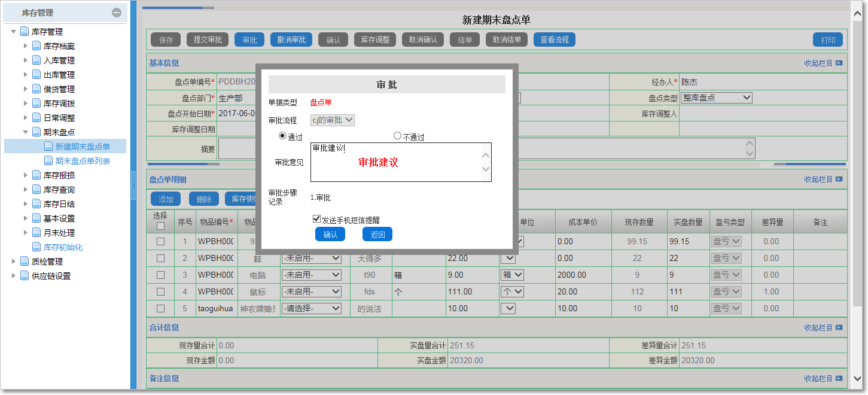
Task: Minimize the 库存管理 panel using its round minus icon
Action: [117, 11]
